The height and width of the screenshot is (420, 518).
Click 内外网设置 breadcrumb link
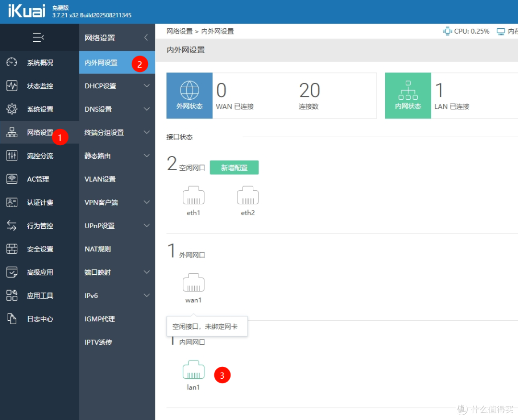(217, 31)
